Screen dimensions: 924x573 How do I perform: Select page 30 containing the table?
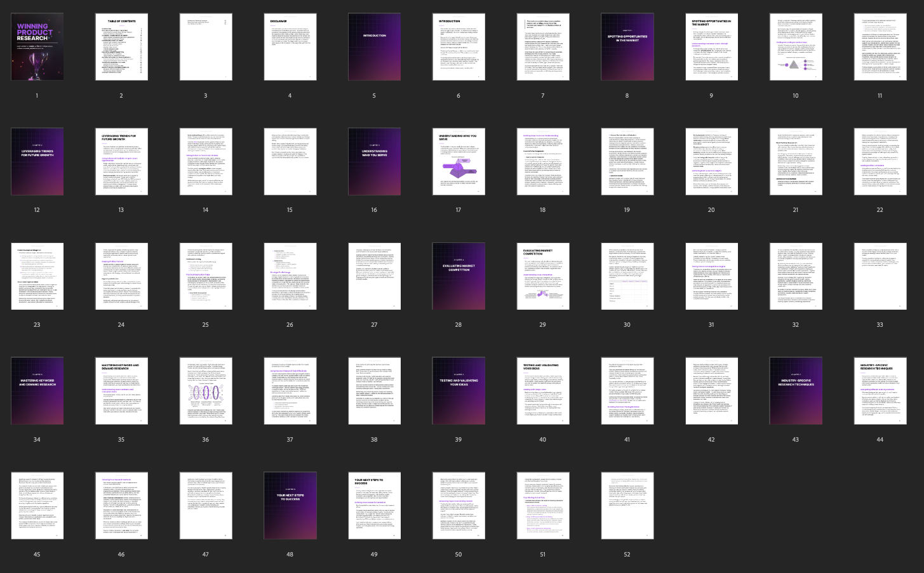627,276
